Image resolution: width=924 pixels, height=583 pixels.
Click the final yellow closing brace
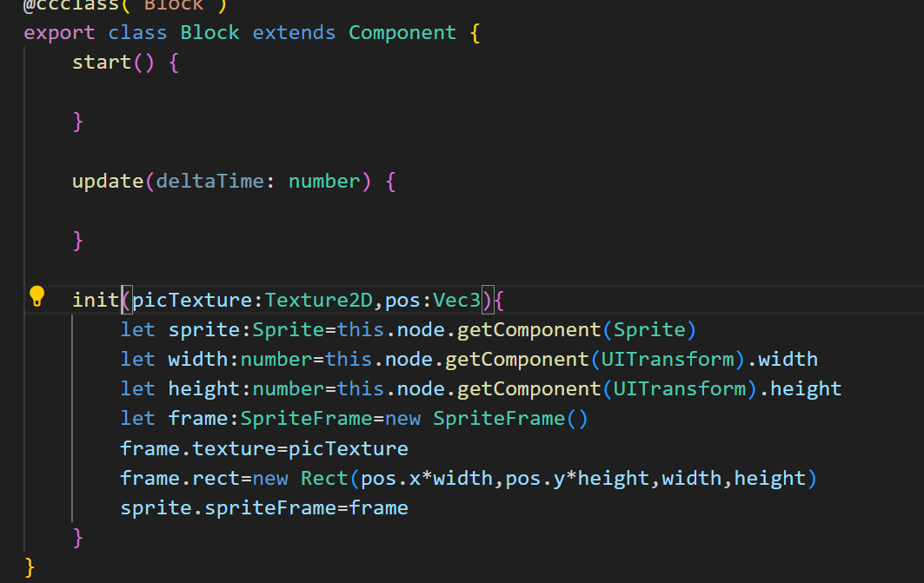pos(30,567)
